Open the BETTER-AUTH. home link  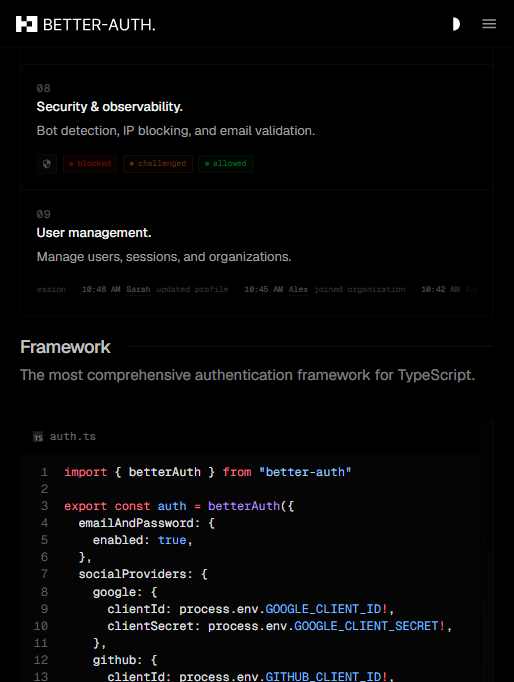pyautogui.click(x=86, y=24)
